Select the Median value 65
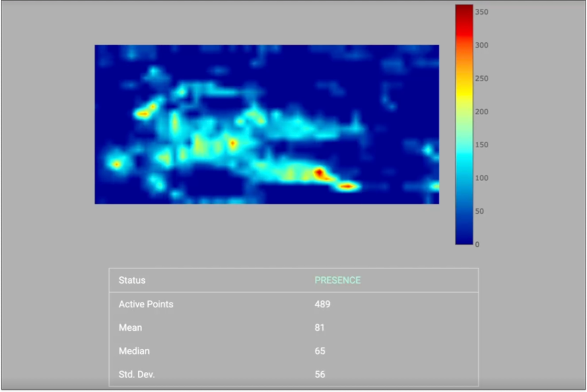Screen dimensions: 587x392 320,351
